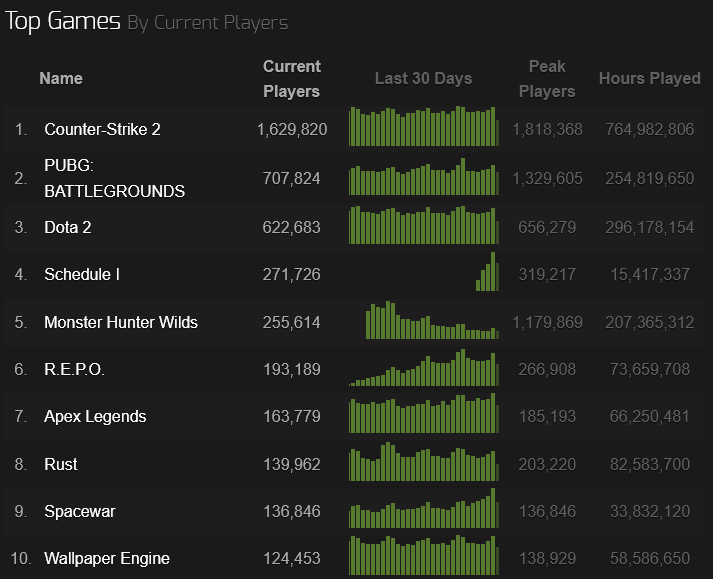Select current players value 139,962

[x=292, y=464]
